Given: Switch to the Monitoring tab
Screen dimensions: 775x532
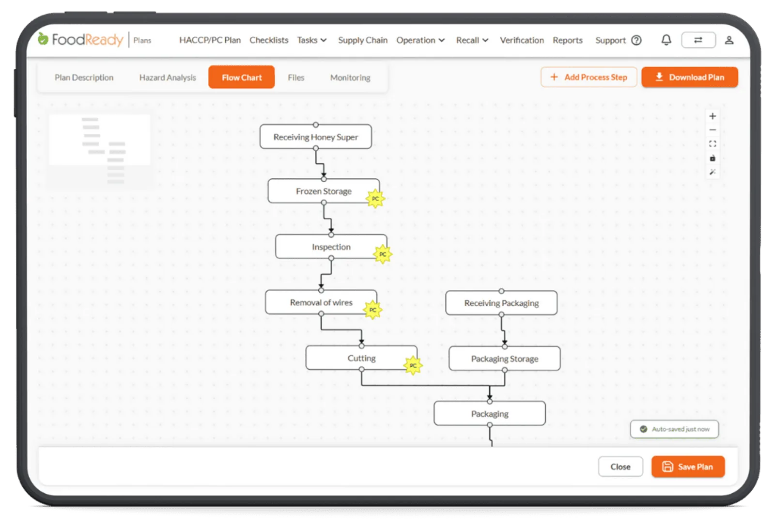Looking at the screenshot, I should 350,78.
